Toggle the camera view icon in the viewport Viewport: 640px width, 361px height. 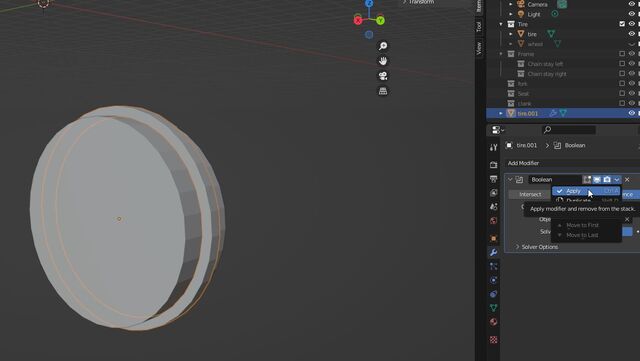(x=383, y=76)
